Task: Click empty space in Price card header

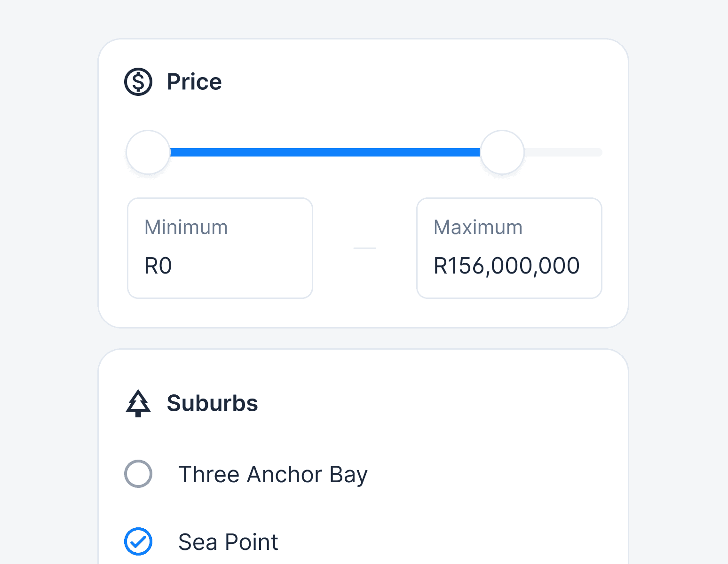Action: click(x=423, y=82)
